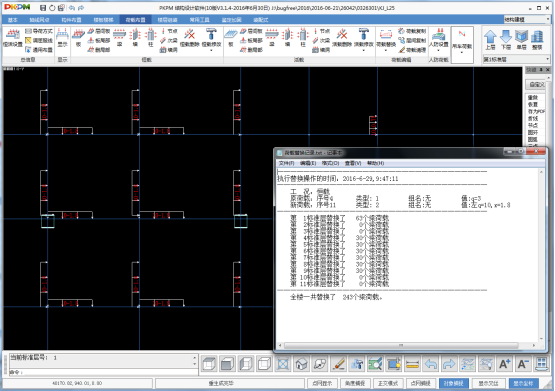This screenshot has width=555, height=391.
Task: Click the 导荷方式 button in ribbon
Action: [x=39, y=31]
